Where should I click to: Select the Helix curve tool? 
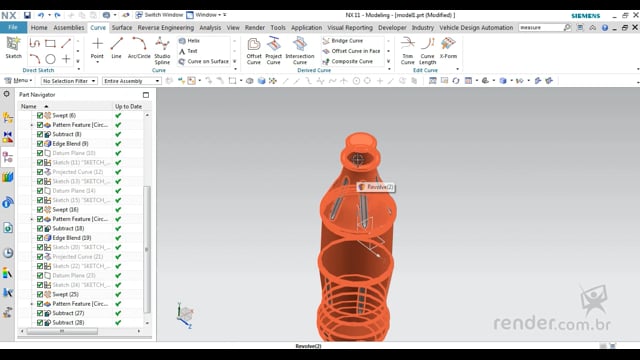tap(189, 41)
